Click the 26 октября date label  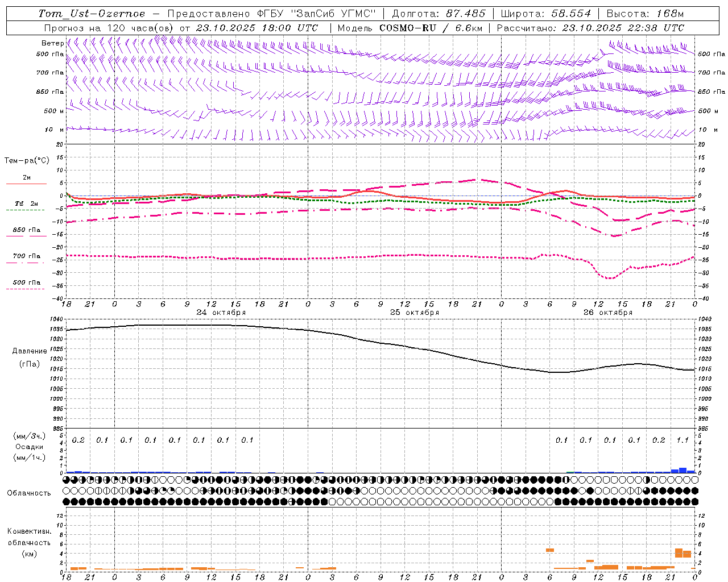click(607, 313)
